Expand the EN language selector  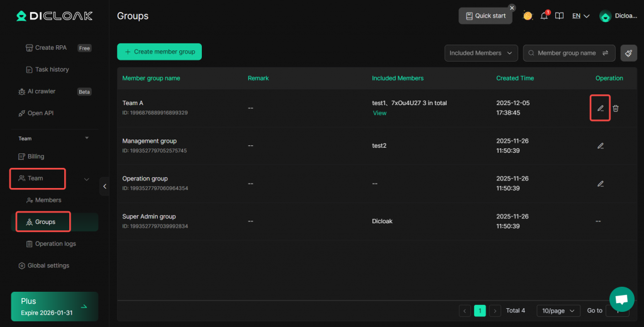click(x=580, y=16)
